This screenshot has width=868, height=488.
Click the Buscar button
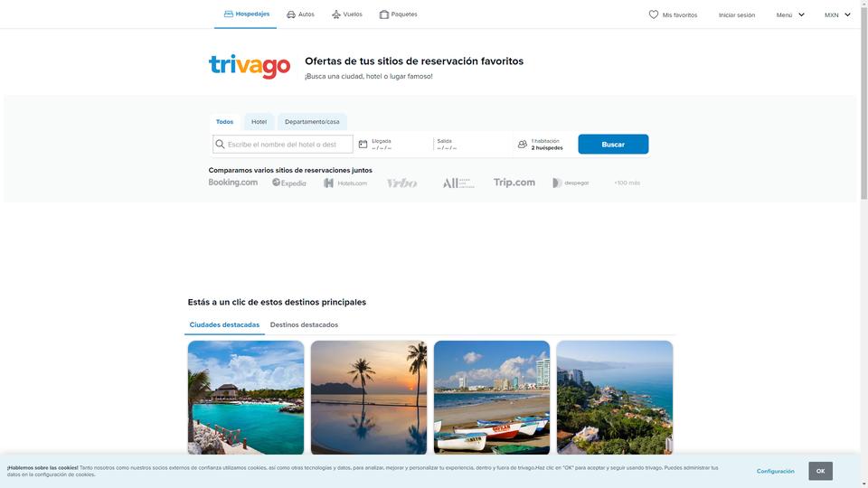(613, 145)
